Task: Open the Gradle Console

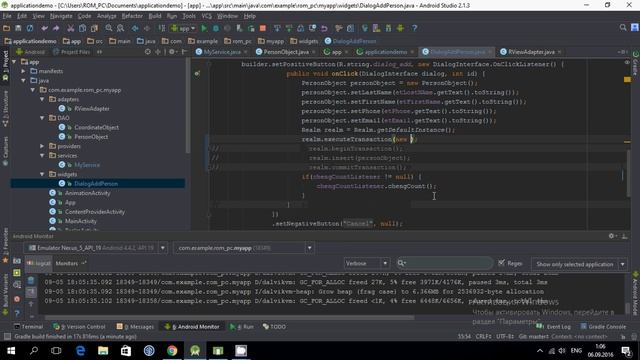Action: point(602,327)
